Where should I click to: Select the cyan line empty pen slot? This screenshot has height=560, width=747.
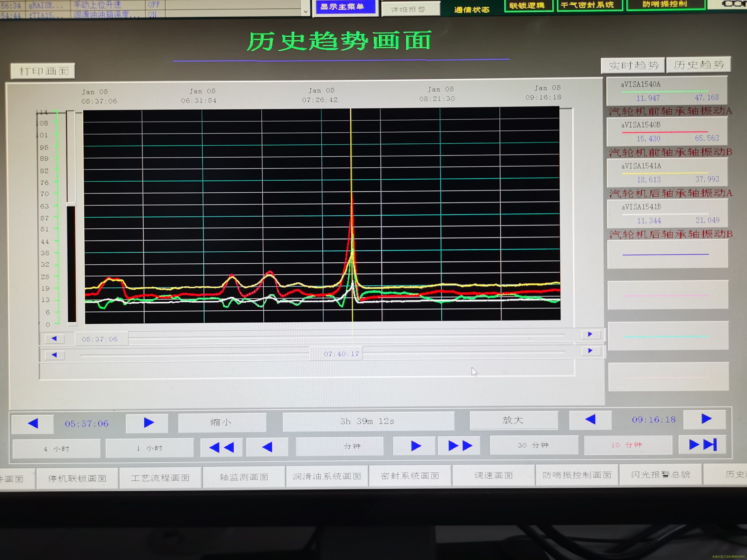(668, 336)
